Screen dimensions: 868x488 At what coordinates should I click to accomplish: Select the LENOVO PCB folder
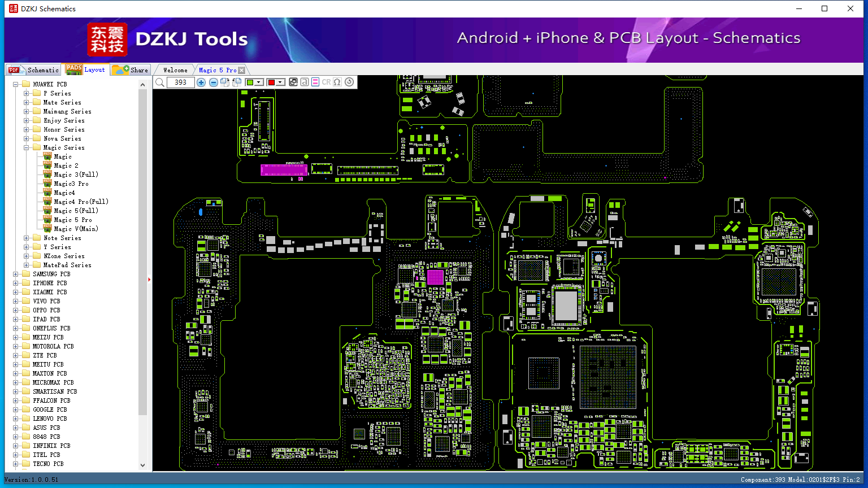[x=50, y=419]
